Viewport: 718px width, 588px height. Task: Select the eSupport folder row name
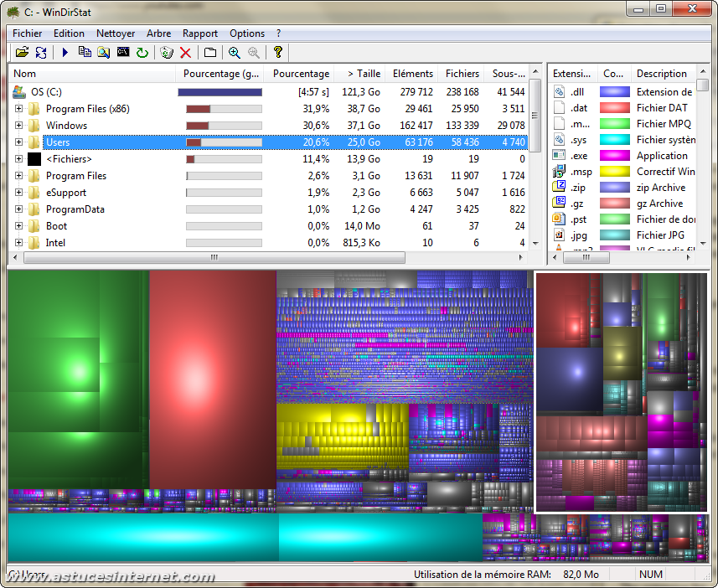66,193
